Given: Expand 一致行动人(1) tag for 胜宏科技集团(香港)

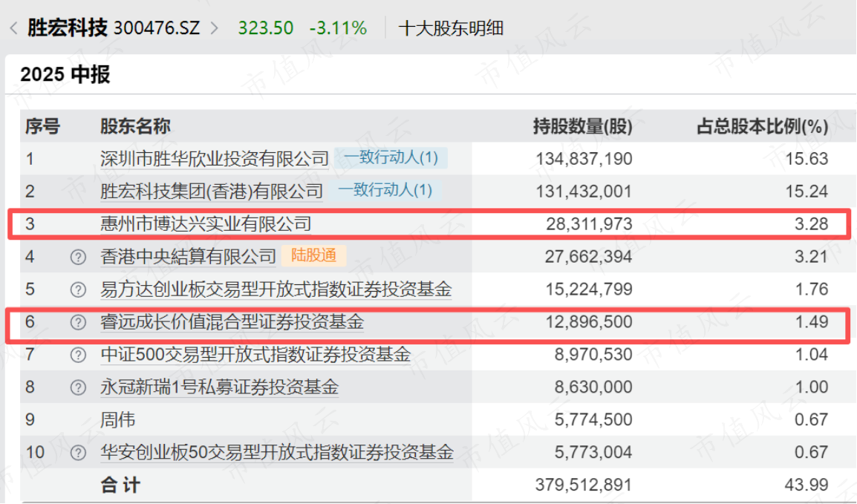Looking at the screenshot, I should [385, 190].
